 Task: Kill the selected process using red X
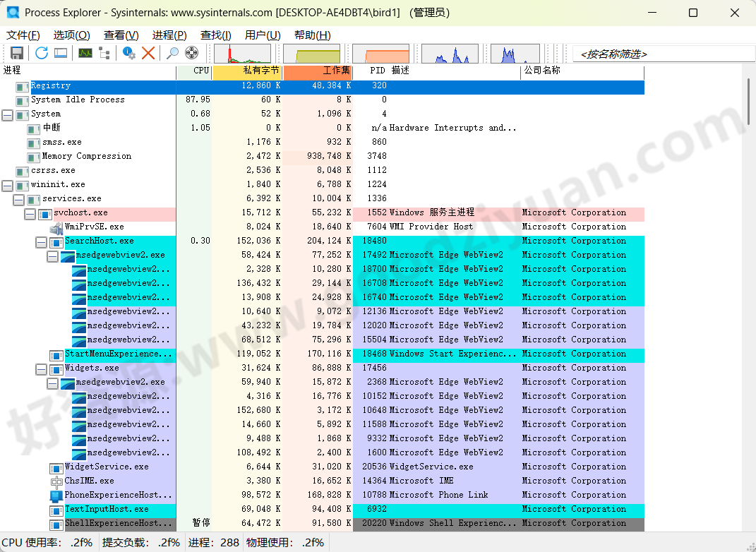tap(148, 53)
